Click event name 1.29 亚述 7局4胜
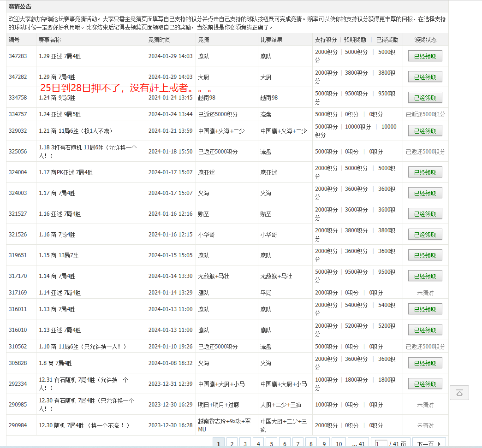The width and height of the screenshot is (482, 448). coord(60,56)
